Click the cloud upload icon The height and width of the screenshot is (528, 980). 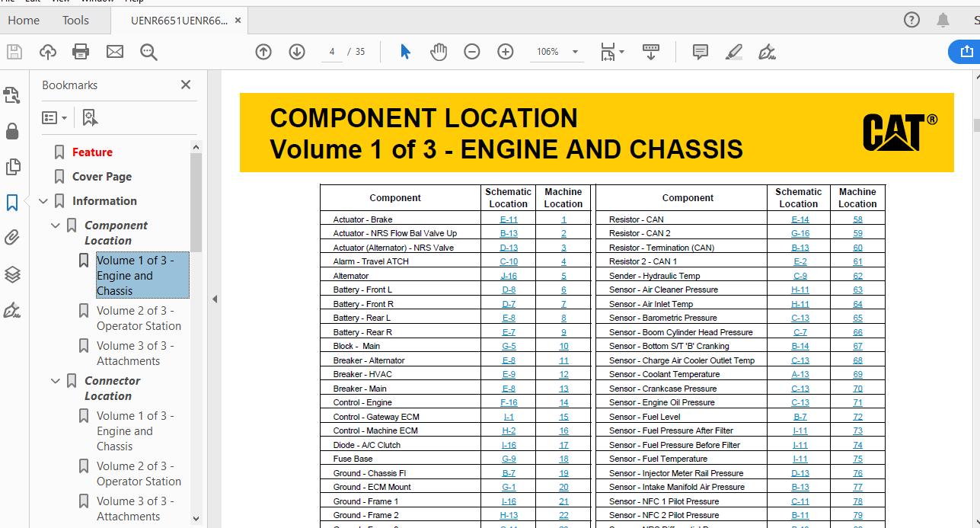click(x=47, y=52)
